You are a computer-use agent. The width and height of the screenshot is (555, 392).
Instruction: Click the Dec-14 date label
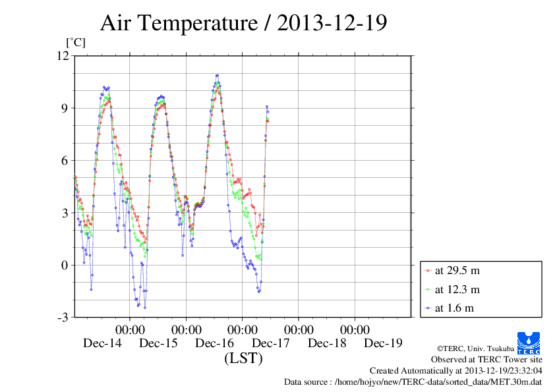[x=102, y=343]
